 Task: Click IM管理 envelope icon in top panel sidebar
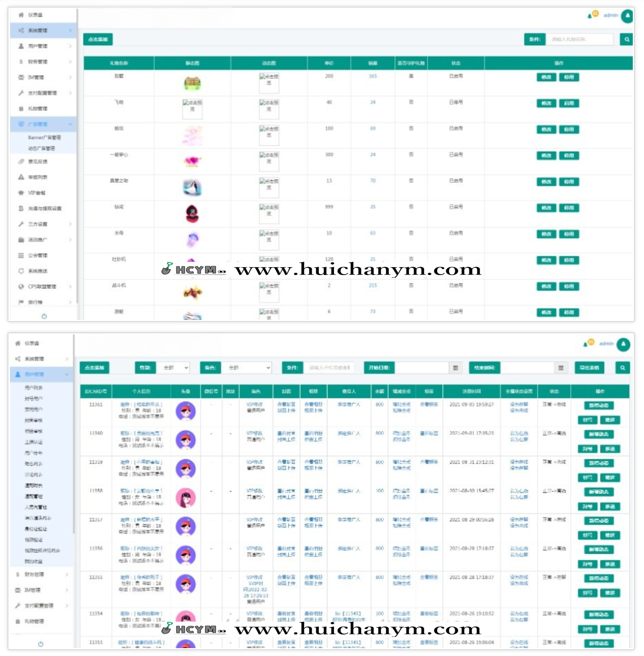[21, 77]
